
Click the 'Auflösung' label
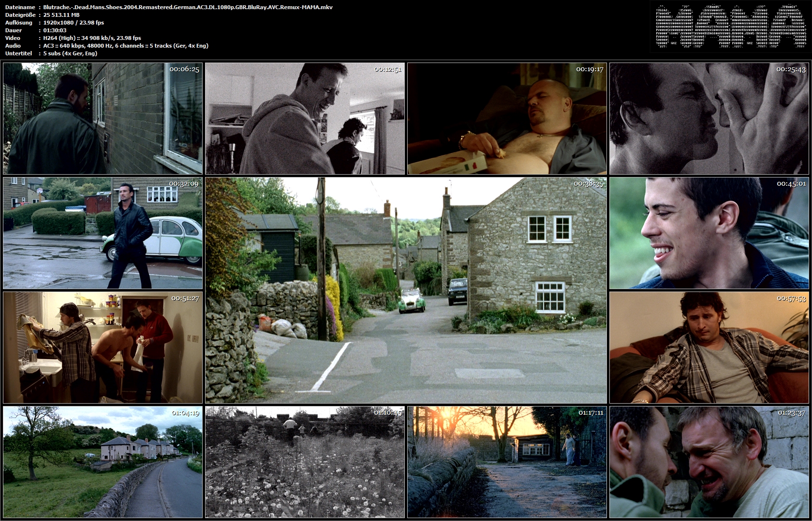coord(19,23)
